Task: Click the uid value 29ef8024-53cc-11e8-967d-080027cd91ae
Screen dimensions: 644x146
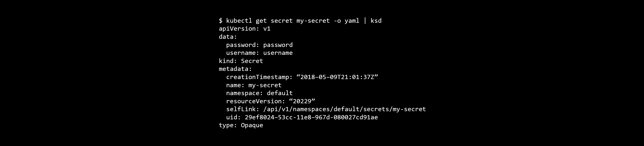Action: 311,117
